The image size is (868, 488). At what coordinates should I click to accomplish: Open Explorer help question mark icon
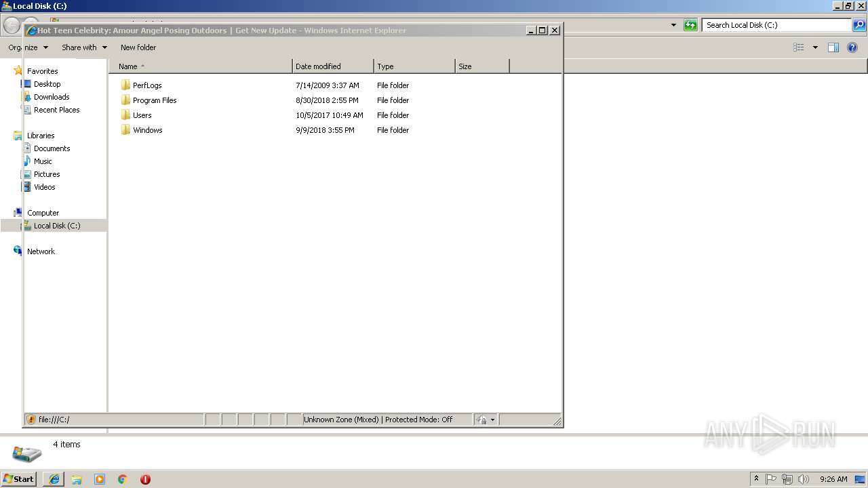(852, 47)
